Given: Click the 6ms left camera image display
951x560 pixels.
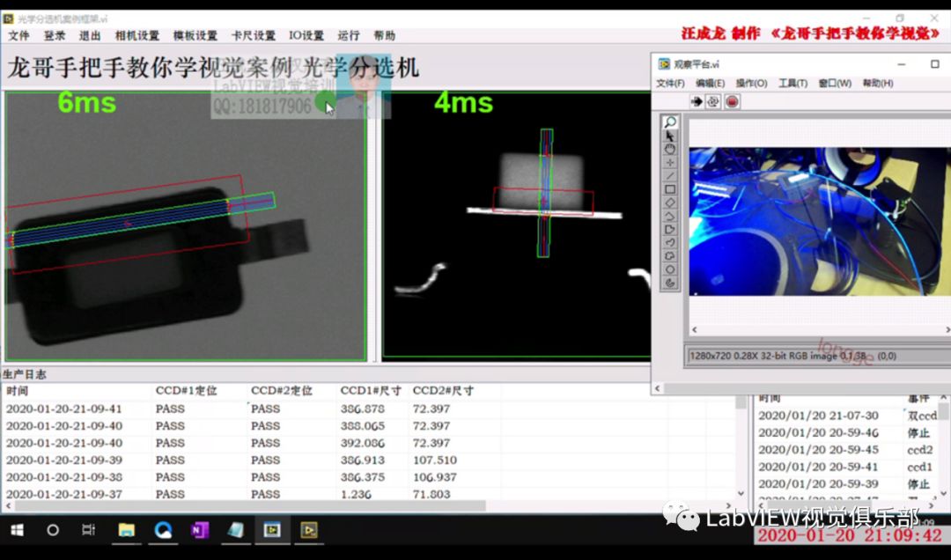Looking at the screenshot, I should pos(185,226).
